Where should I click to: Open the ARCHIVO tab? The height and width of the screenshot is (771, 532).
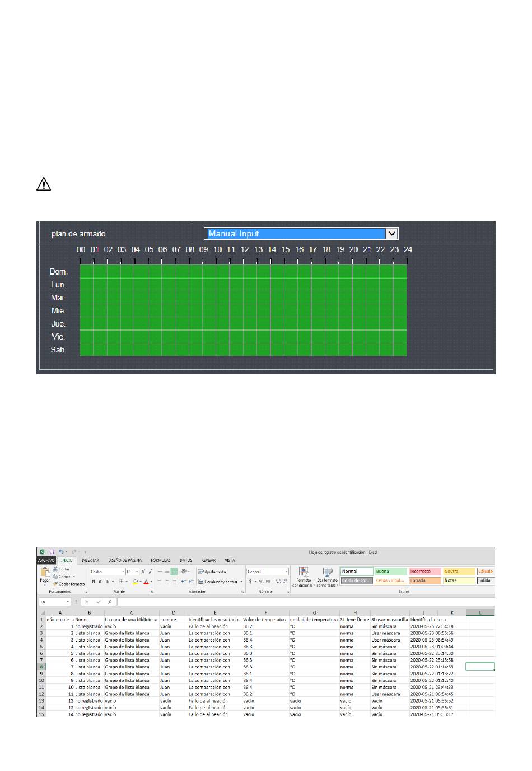point(46,560)
